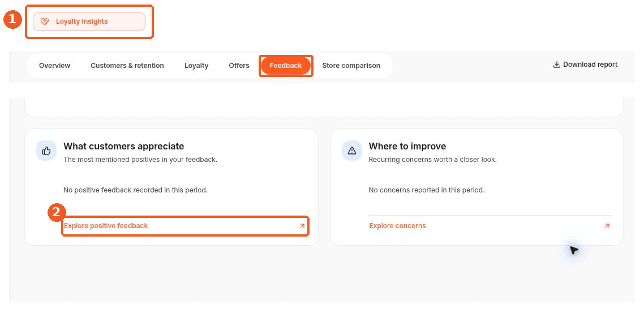
Task: Click the Recurring concerns worth a closer look text
Action: (x=433, y=160)
